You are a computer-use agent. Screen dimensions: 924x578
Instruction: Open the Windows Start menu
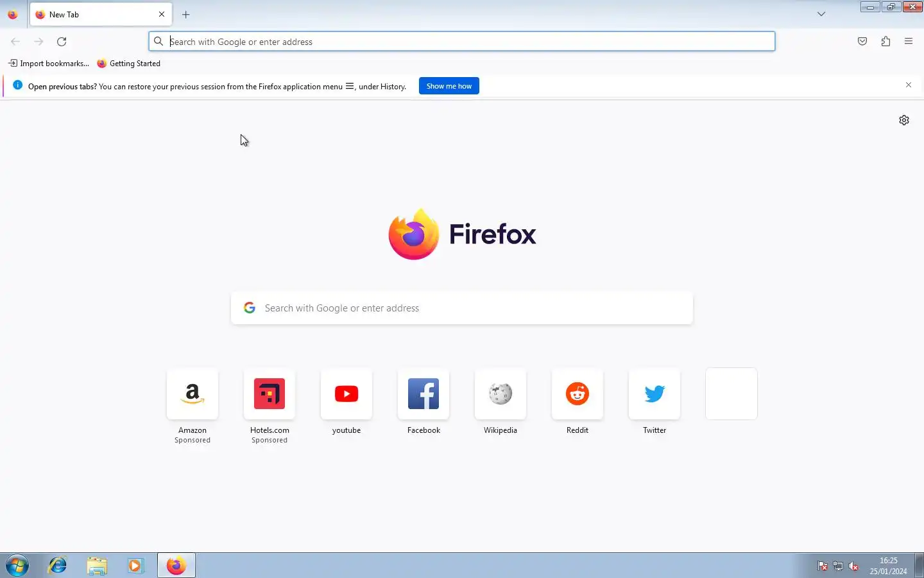[x=17, y=566]
